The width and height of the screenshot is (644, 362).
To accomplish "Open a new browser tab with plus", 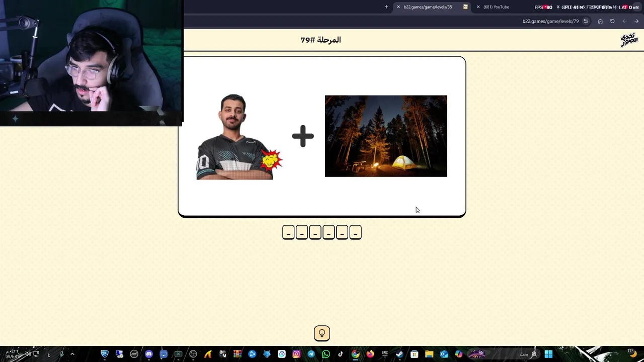I will coord(386,7).
